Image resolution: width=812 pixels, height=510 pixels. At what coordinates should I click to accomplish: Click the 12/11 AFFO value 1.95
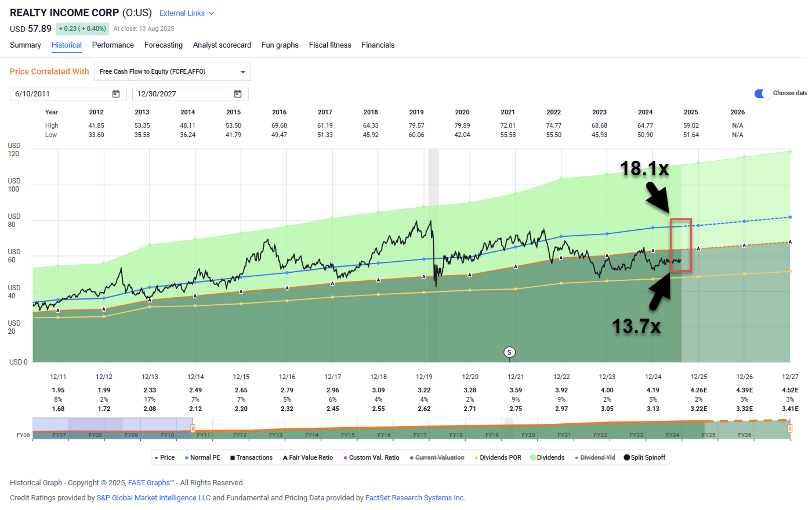pos(58,390)
